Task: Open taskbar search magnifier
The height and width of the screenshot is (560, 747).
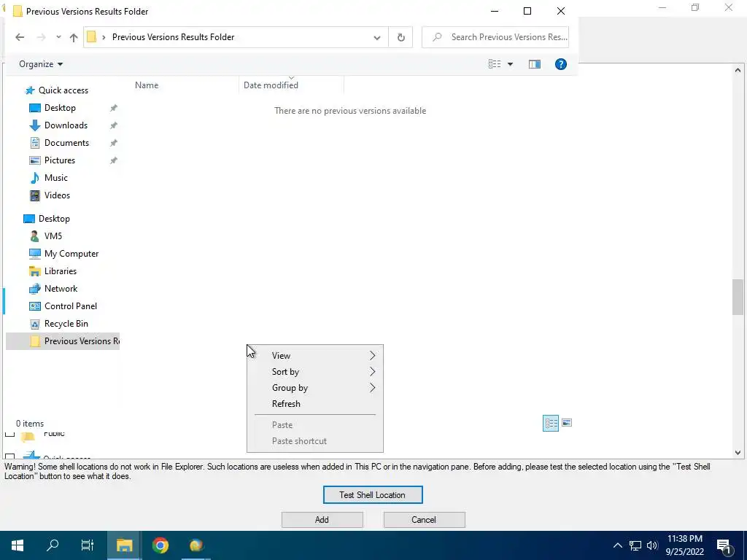Action: (x=53, y=545)
